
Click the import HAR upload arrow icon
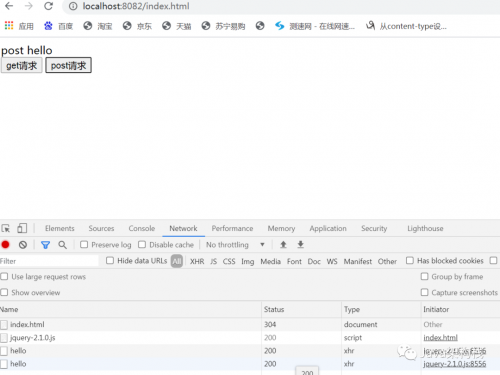tap(283, 245)
